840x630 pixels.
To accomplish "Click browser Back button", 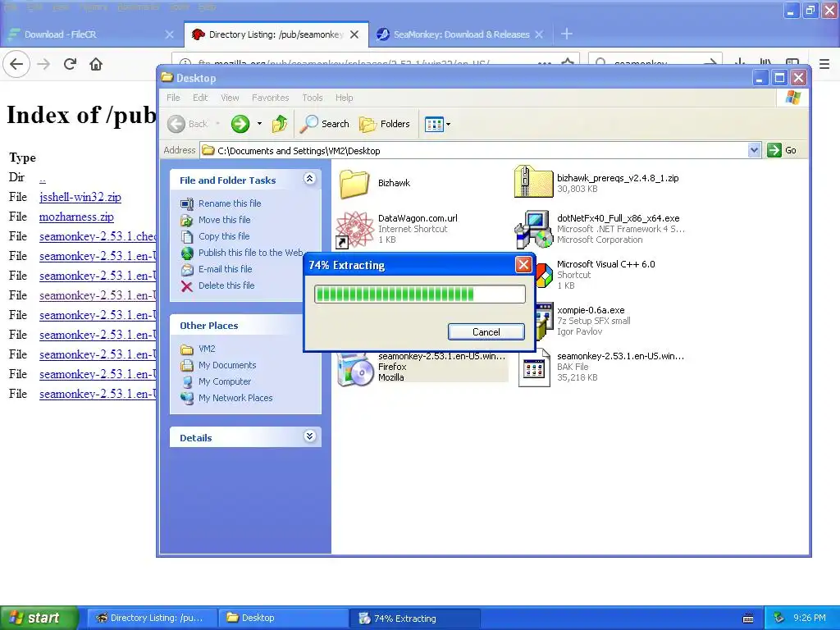I will coord(16,64).
